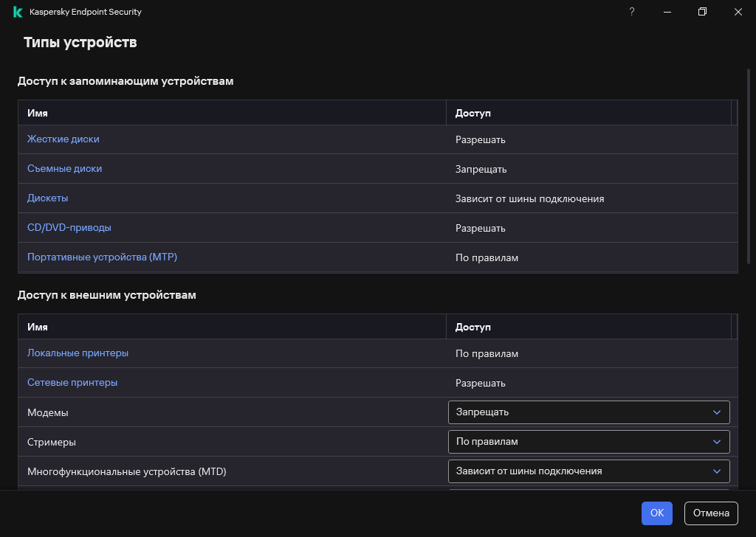The image size is (756, 537).
Task: Expand the Стримеры access dropdown
Action: click(x=588, y=442)
